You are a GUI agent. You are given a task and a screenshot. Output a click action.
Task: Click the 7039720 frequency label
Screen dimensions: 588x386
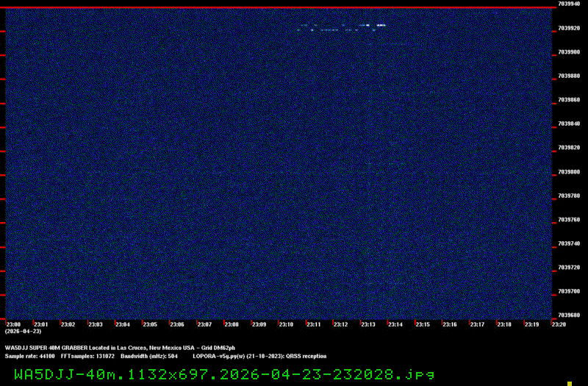pyautogui.click(x=569, y=268)
